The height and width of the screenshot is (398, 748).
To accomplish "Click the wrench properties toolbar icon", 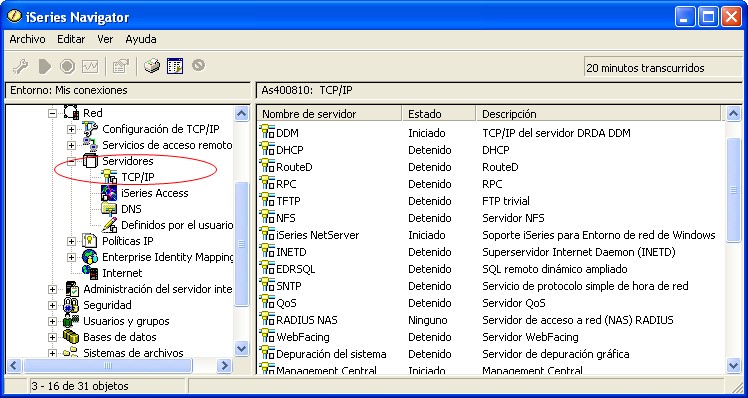I will (21, 66).
